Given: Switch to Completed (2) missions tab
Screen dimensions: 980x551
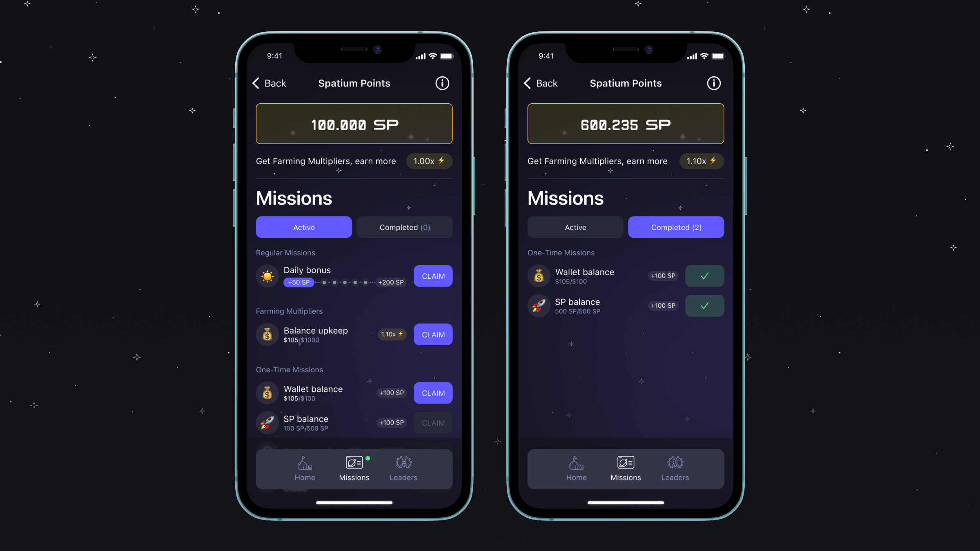Looking at the screenshot, I should point(676,227).
